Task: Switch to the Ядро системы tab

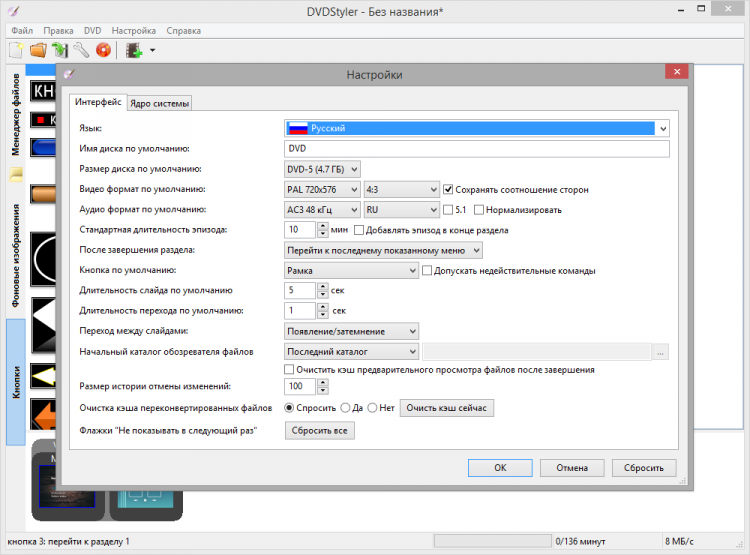Action: click(x=159, y=103)
